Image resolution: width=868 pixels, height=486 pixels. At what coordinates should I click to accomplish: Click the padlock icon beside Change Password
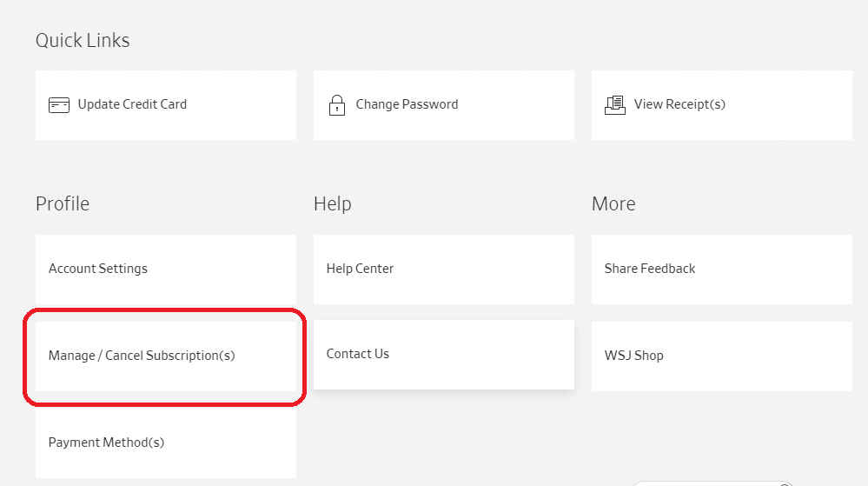336,105
